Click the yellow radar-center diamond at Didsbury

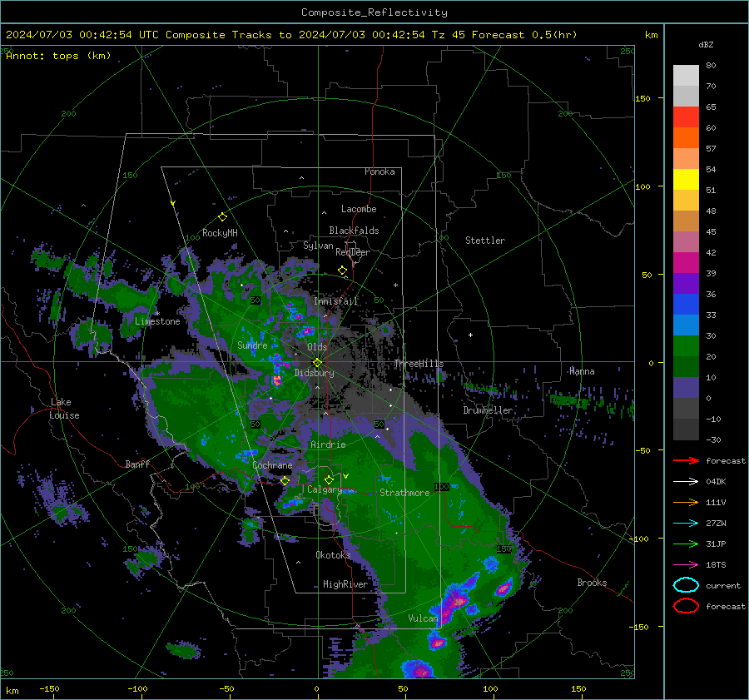pyautogui.click(x=317, y=363)
